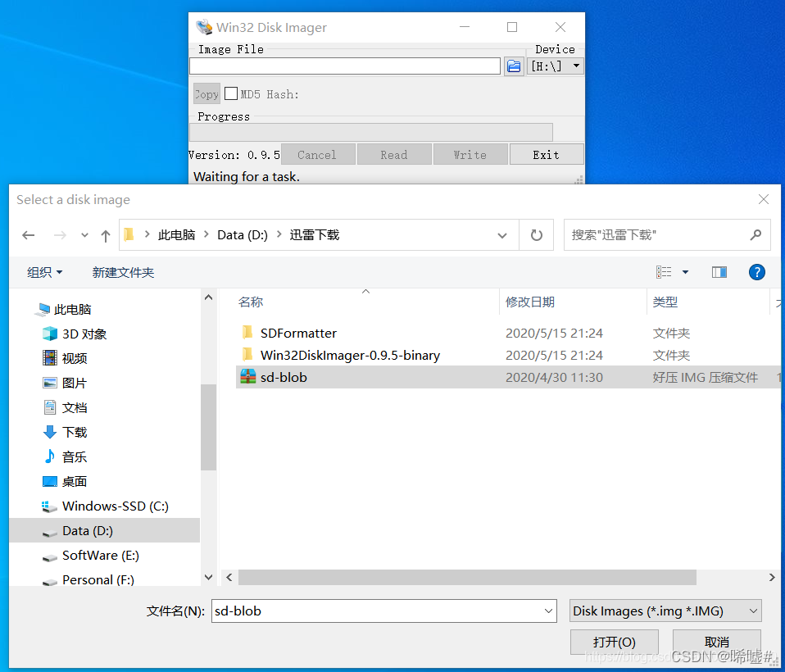This screenshot has width=785, height=672.
Task: Select the Win32DiskImager-0.9.5-binary folder name
Action: tap(350, 355)
